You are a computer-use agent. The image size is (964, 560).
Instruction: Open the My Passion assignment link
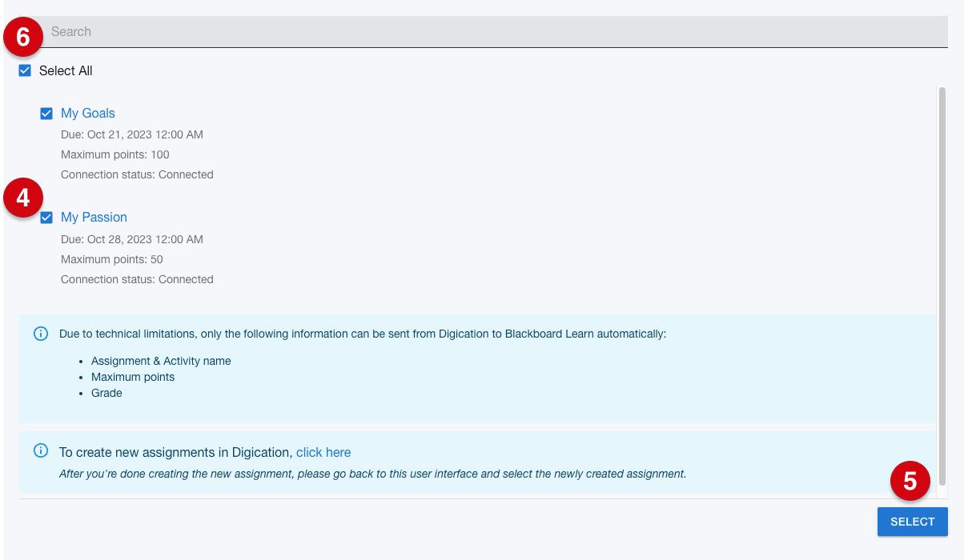94,218
